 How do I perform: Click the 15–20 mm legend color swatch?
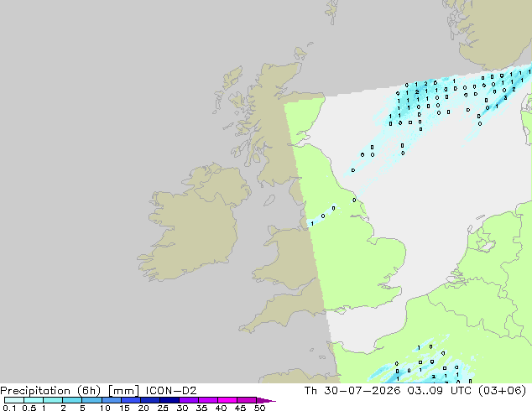130,400
